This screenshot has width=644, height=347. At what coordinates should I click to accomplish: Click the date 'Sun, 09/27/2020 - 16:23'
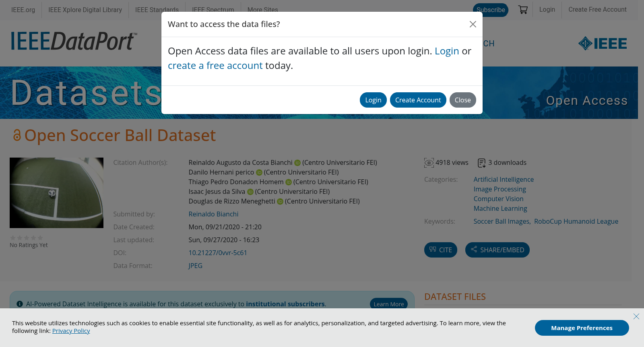pos(224,240)
